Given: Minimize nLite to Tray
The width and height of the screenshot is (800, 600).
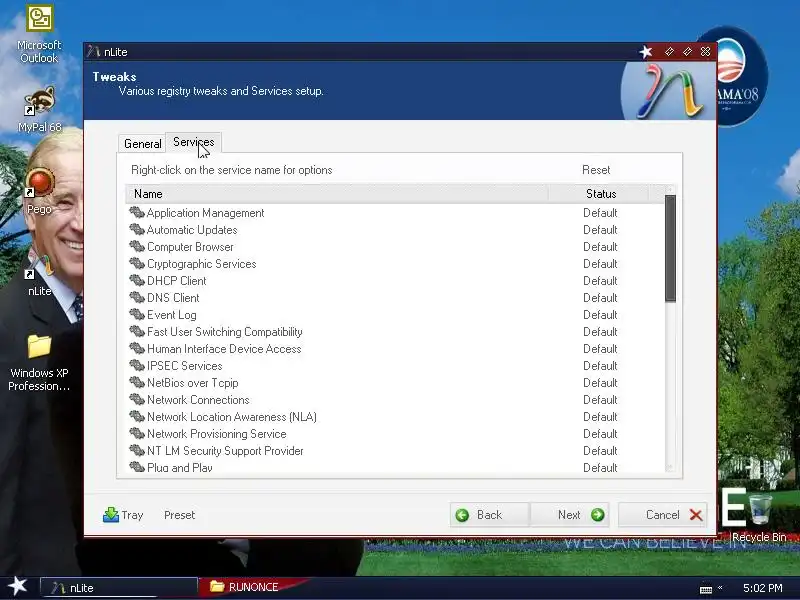Looking at the screenshot, I should pos(123,515).
